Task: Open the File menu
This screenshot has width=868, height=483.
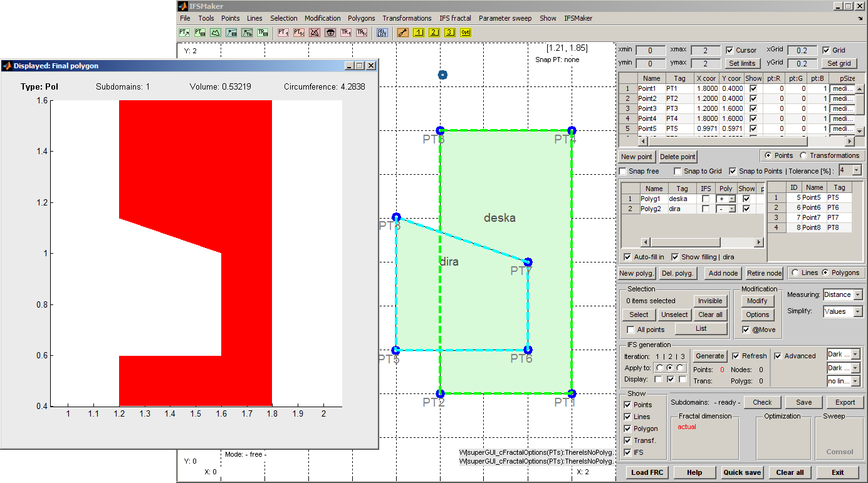Action: (x=185, y=18)
